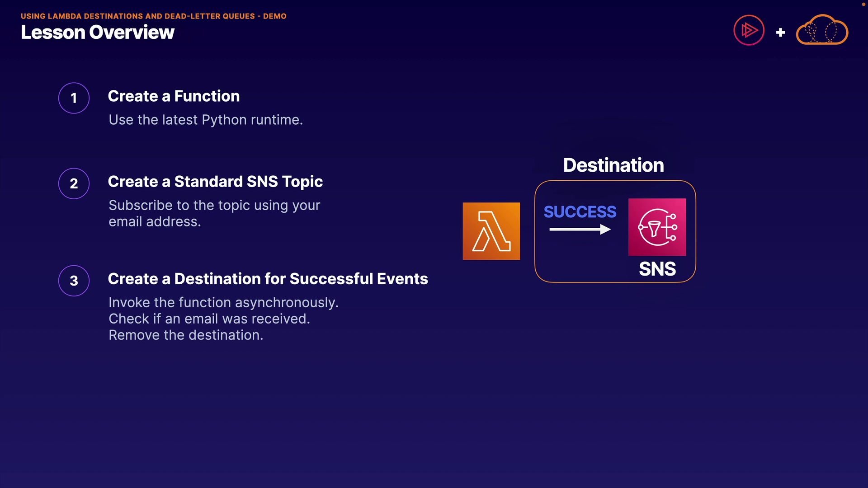Click the orange cloud guru logo
This screenshot has height=488, width=868.
[821, 30]
